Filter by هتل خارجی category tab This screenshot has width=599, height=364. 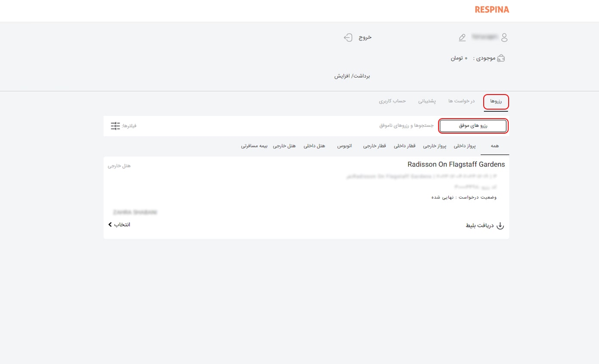pyautogui.click(x=284, y=146)
